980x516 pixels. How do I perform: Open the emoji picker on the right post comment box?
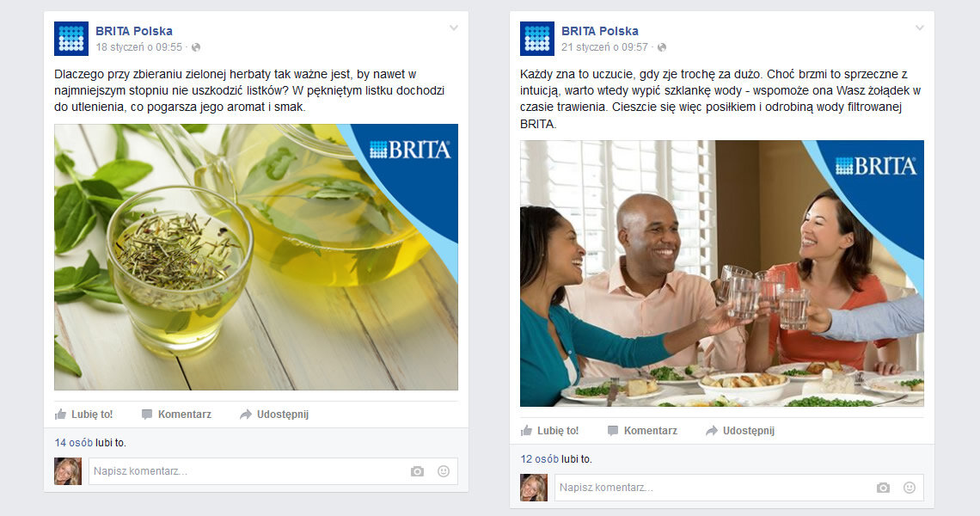[910, 488]
